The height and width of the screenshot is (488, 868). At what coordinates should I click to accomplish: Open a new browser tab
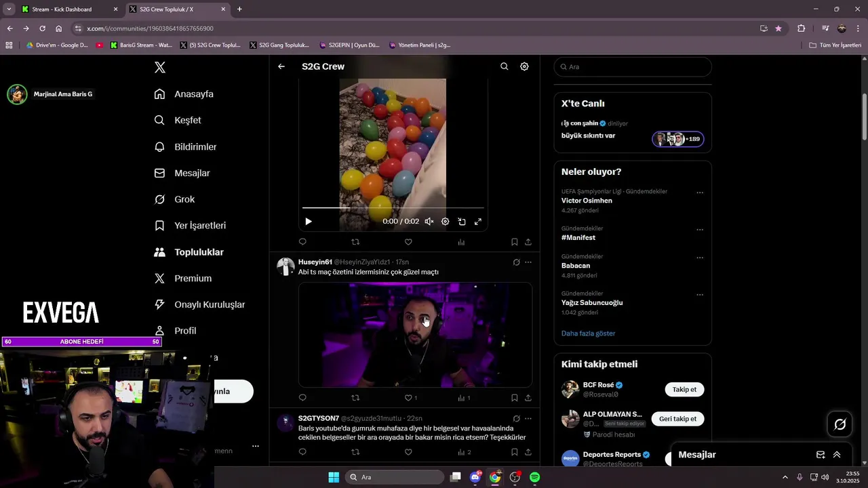[x=239, y=9]
